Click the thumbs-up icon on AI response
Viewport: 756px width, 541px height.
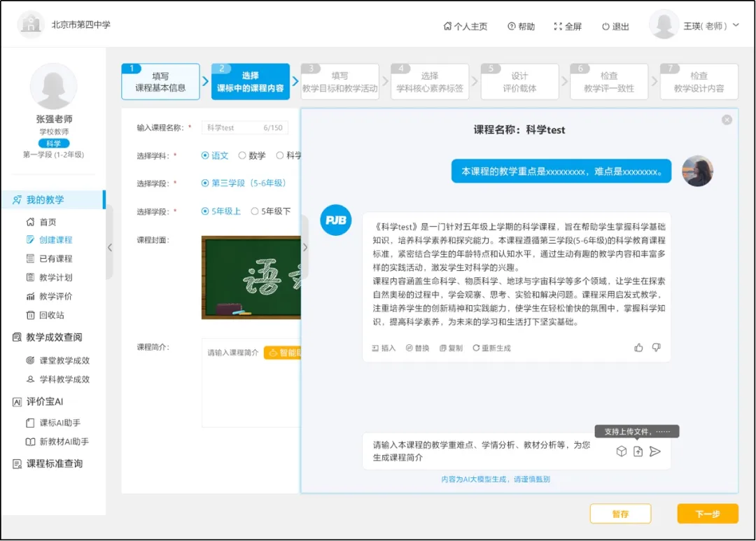point(638,348)
